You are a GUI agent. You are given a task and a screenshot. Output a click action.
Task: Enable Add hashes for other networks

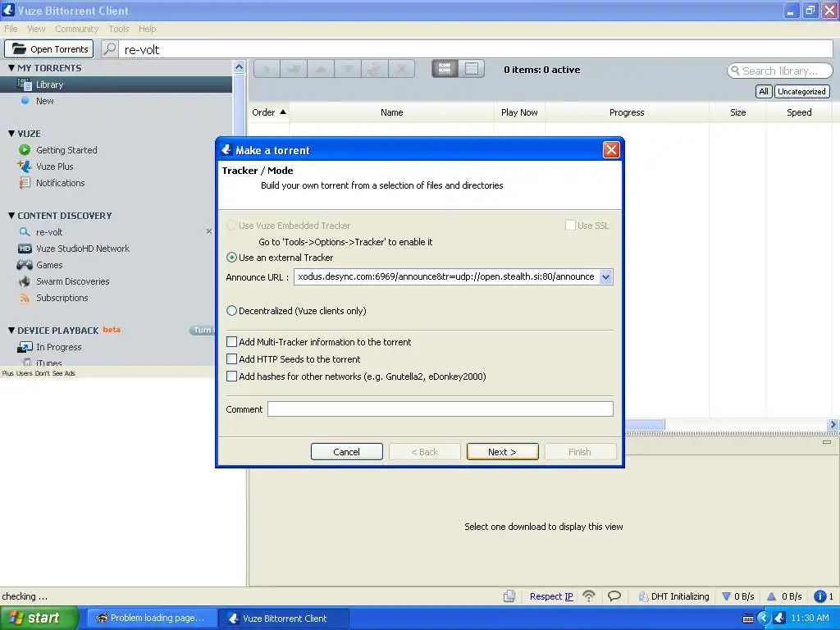231,376
